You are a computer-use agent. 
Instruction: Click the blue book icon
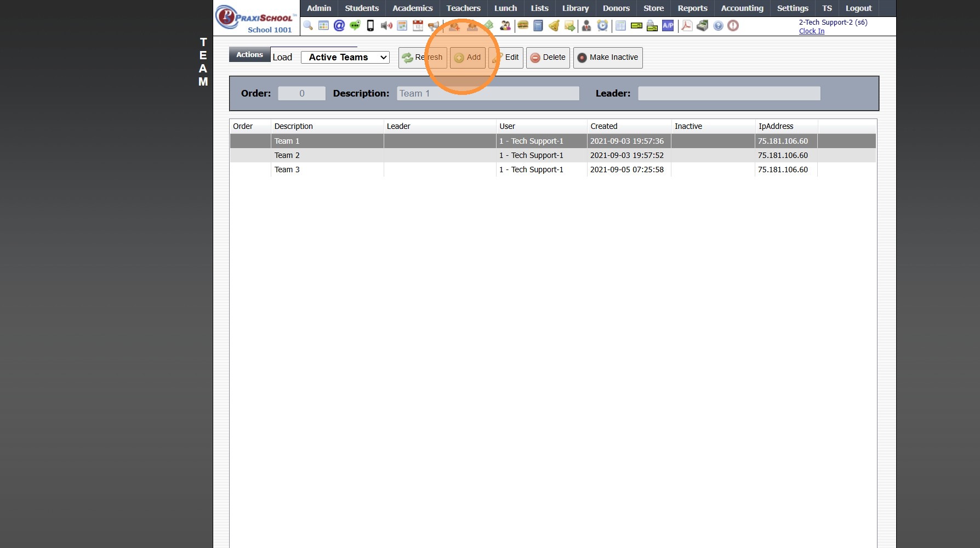(x=538, y=26)
